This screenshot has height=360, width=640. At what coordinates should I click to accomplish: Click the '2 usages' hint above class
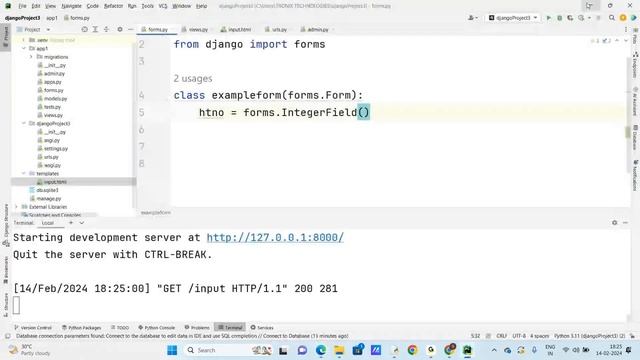coord(193,78)
